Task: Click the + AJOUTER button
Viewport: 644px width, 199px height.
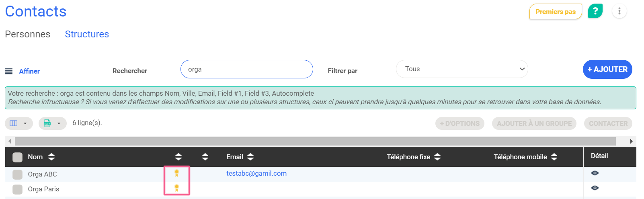Action: (607, 70)
